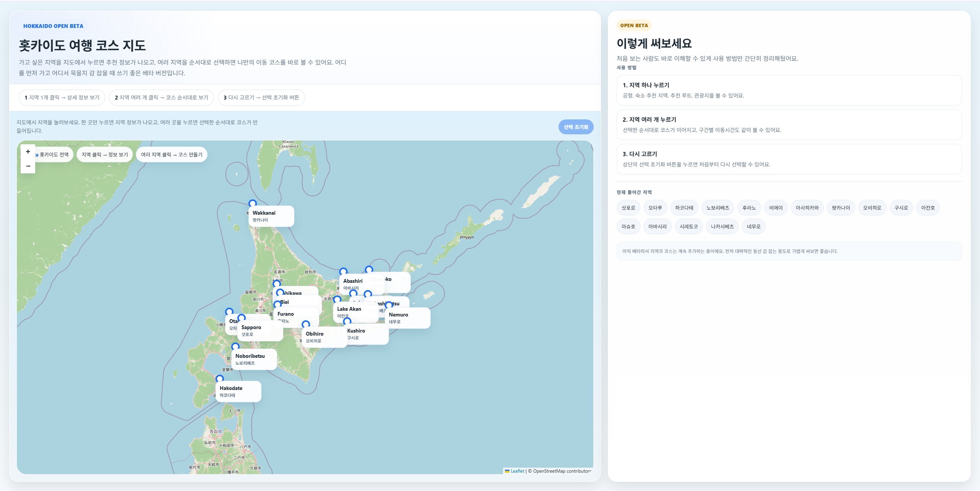Click the Kushiro map marker pin

347,321
